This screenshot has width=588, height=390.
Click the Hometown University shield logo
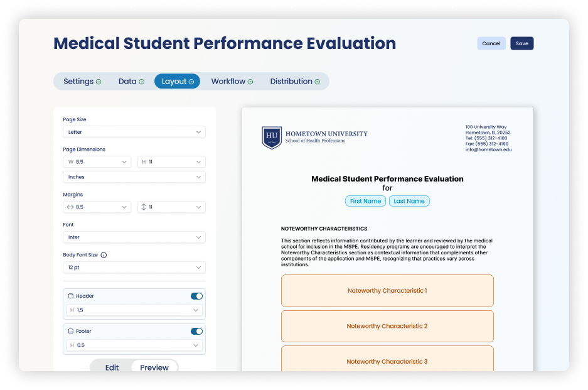coord(272,138)
